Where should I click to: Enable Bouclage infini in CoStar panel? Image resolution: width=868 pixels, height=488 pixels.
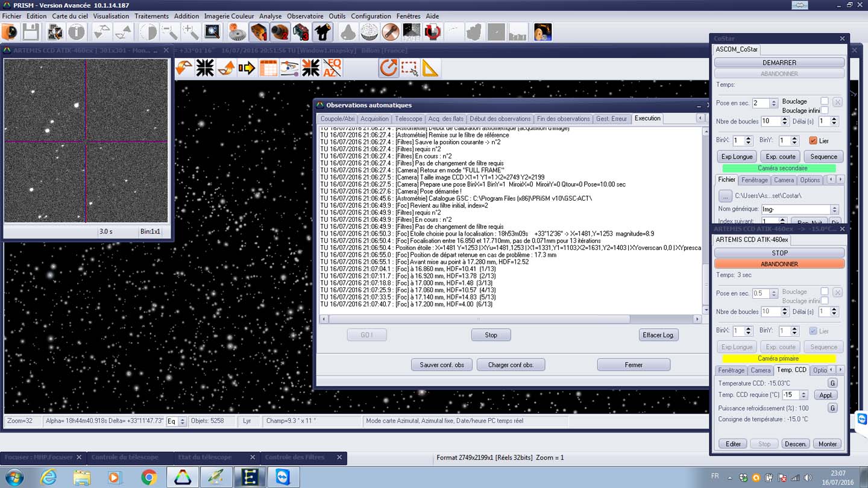tap(824, 110)
